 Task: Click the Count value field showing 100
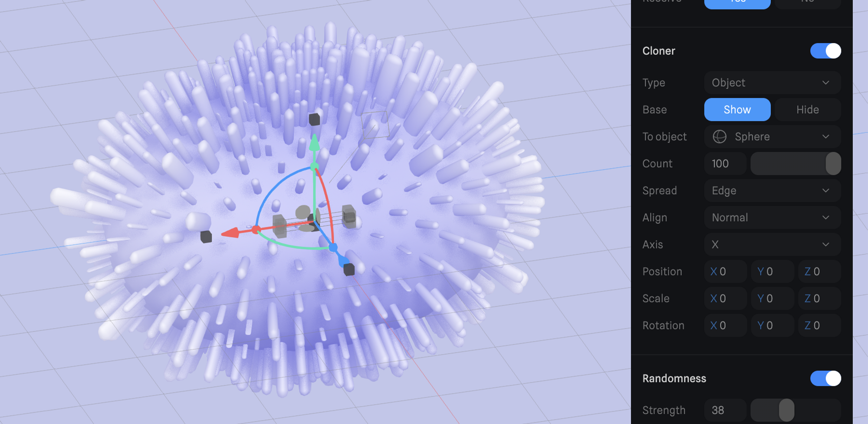[x=725, y=163]
